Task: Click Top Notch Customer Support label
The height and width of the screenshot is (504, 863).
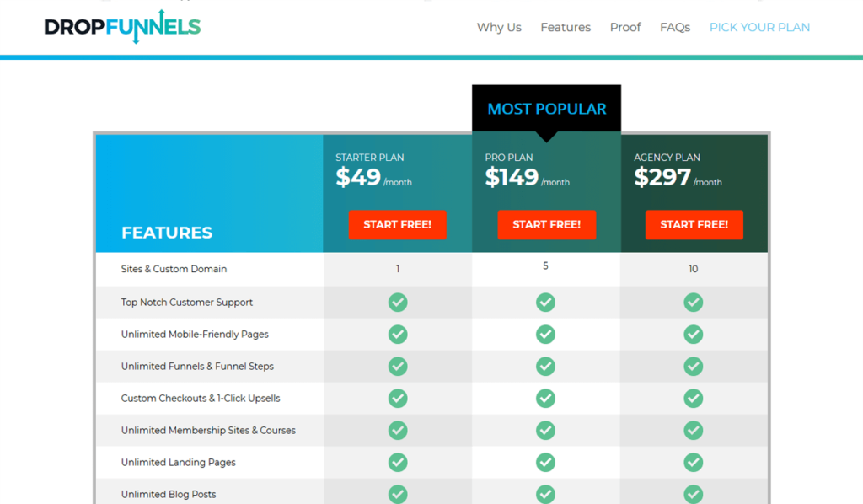Action: click(x=186, y=302)
